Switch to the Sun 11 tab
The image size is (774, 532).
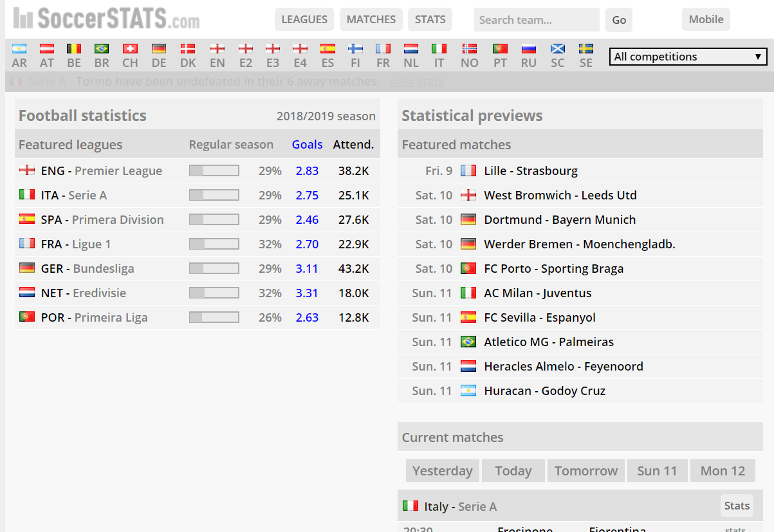[x=658, y=471]
